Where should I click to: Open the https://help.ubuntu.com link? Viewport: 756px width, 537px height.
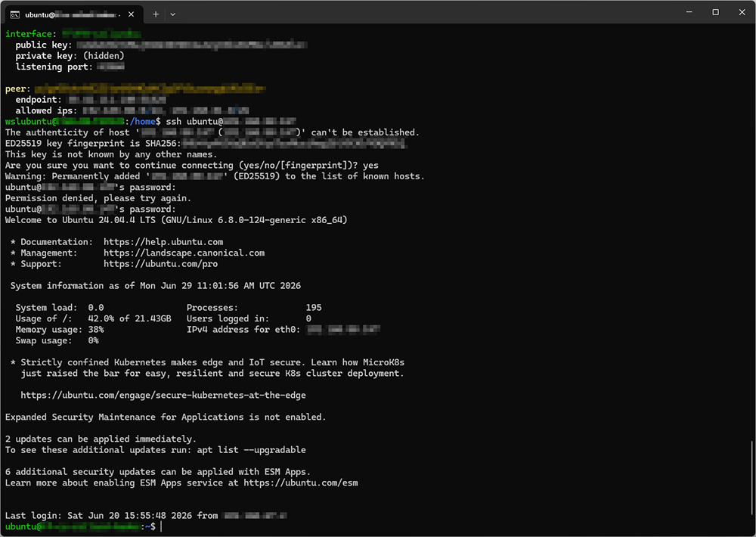coord(163,242)
